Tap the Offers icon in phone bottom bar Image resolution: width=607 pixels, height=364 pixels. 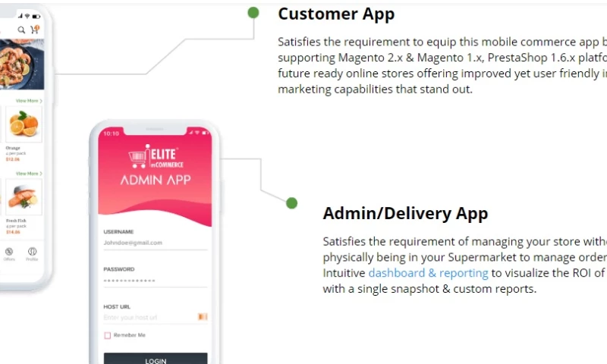(x=9, y=254)
